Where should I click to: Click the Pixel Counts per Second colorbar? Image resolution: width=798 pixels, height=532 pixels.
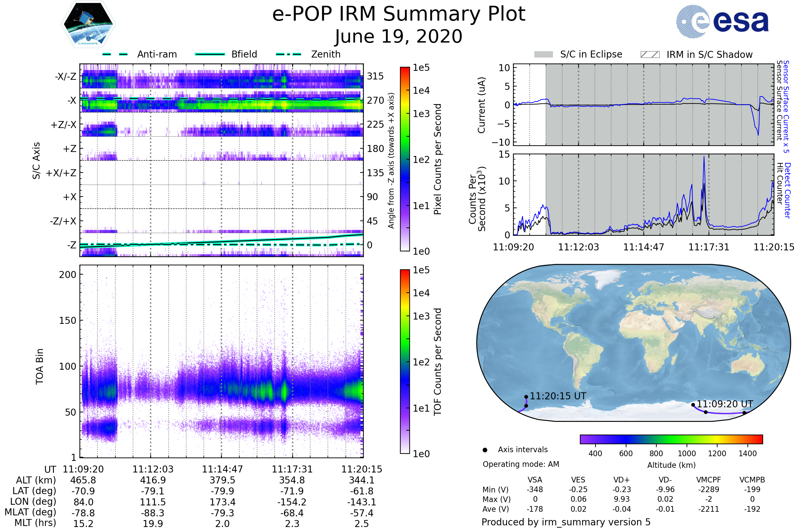point(405,160)
